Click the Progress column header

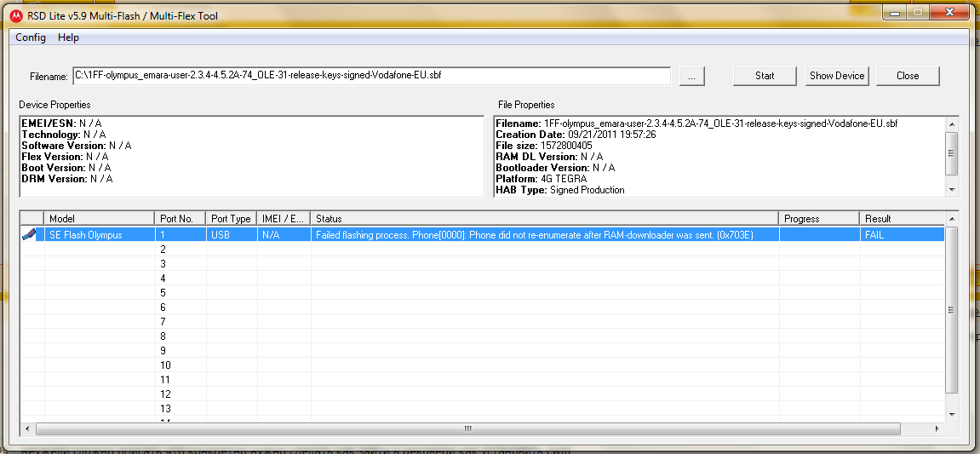[819, 218]
